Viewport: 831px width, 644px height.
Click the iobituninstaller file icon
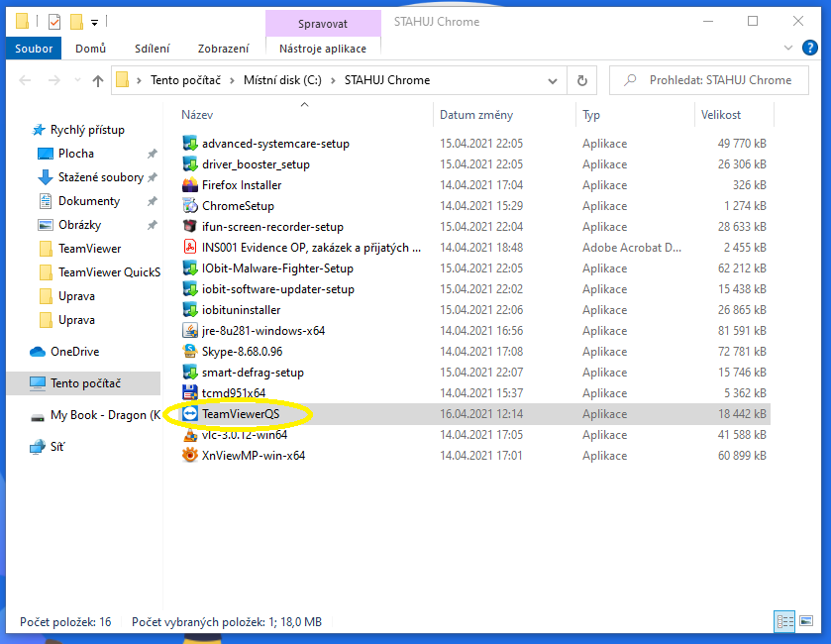(190, 309)
